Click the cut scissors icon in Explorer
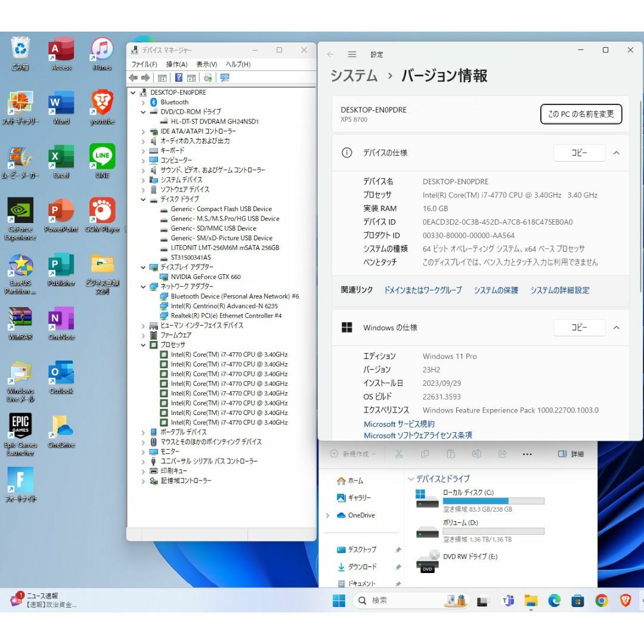This screenshot has width=644, height=644. (x=399, y=454)
